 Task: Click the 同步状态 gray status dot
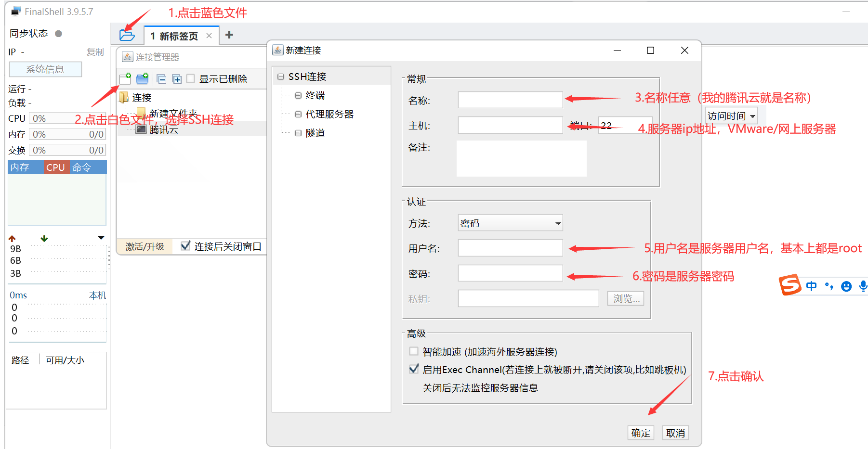[59, 34]
